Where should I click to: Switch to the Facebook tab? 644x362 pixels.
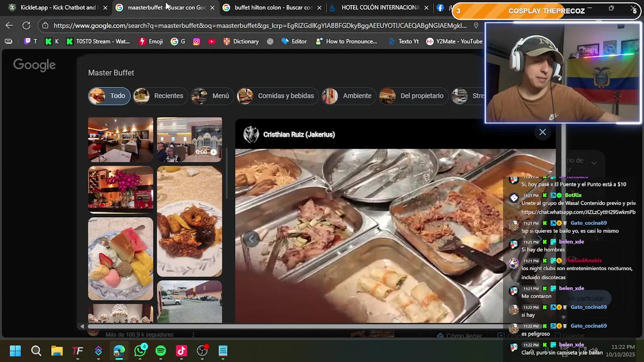[441, 8]
